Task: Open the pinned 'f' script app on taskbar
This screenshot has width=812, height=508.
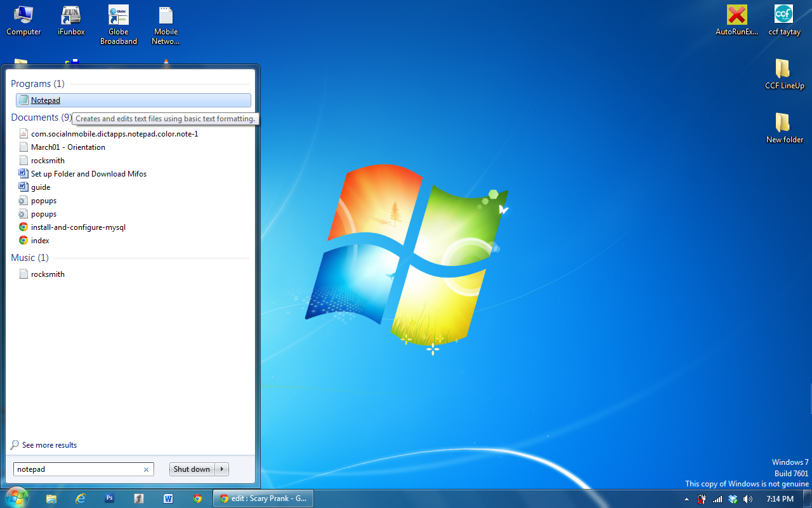Action: (139, 499)
